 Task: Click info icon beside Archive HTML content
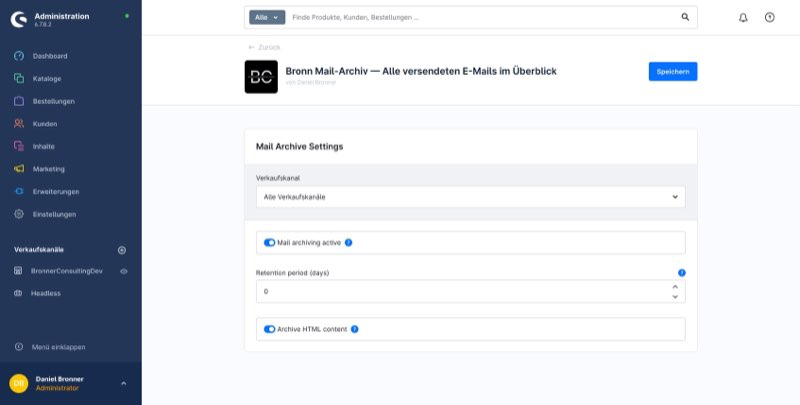354,329
